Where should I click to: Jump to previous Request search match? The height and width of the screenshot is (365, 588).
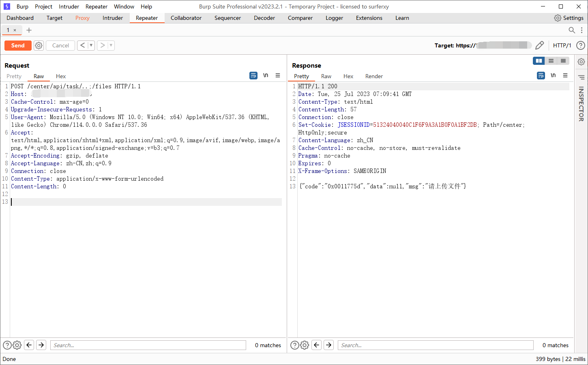(29, 345)
